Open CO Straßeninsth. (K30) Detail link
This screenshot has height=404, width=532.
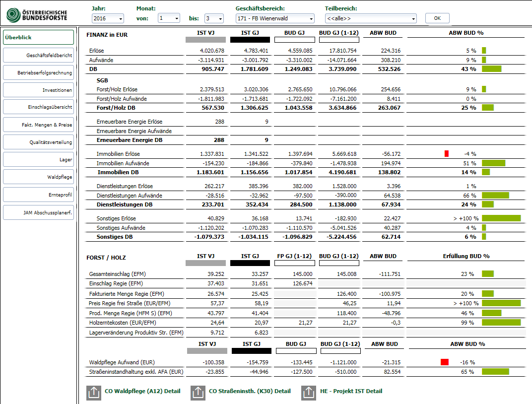click(250, 391)
